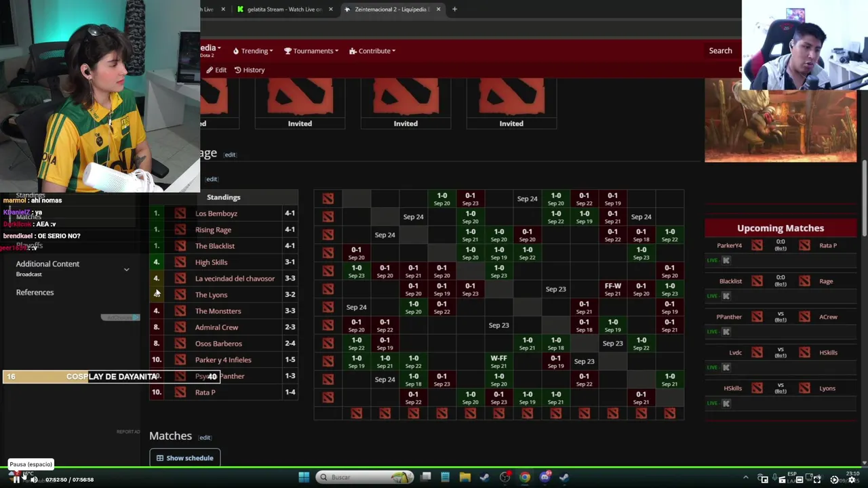868x488 pixels.
Task: Open Discord from the taskbar
Action: [x=545, y=477]
